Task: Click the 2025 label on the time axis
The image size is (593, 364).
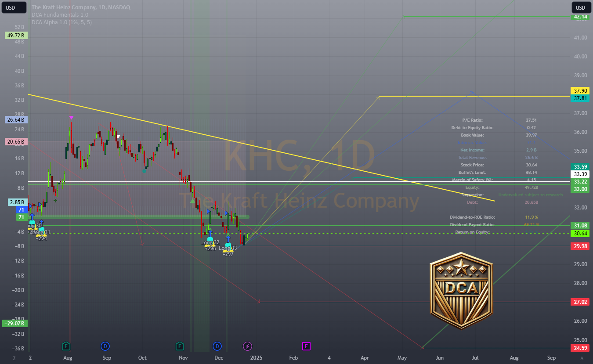Action: 256,358
